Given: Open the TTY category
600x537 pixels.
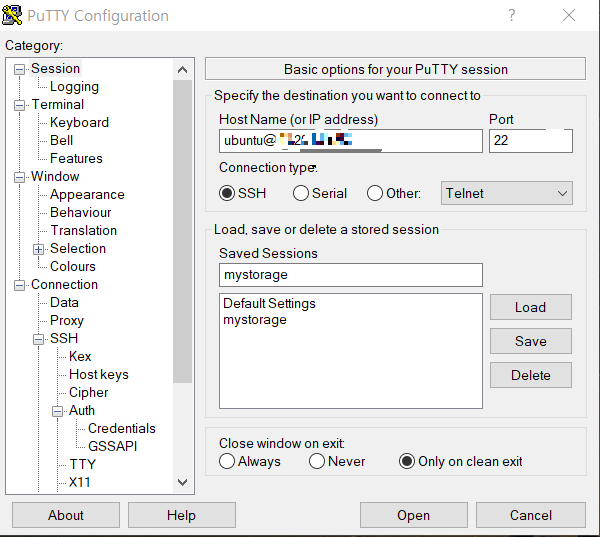Looking at the screenshot, I should point(82,464).
